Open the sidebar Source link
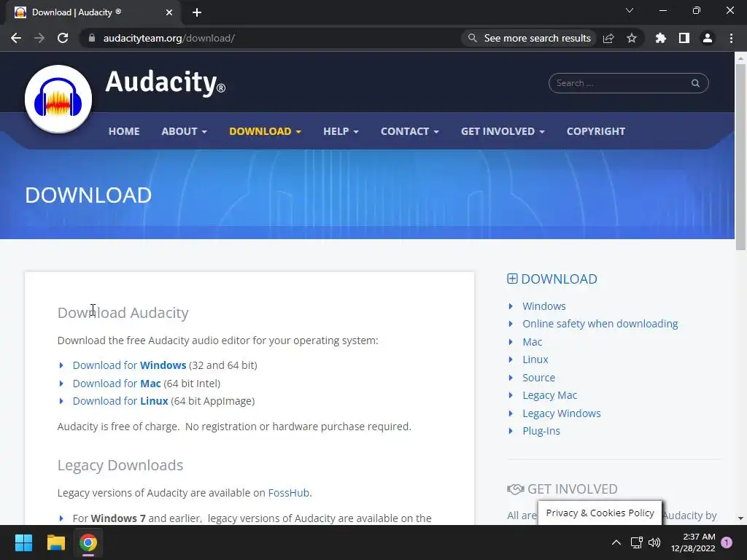 tap(538, 378)
